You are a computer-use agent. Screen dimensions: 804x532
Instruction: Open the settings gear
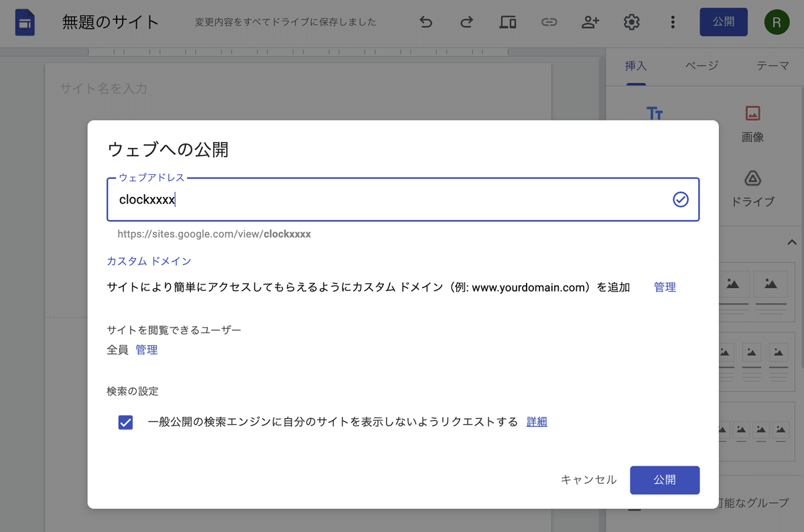[x=631, y=22]
